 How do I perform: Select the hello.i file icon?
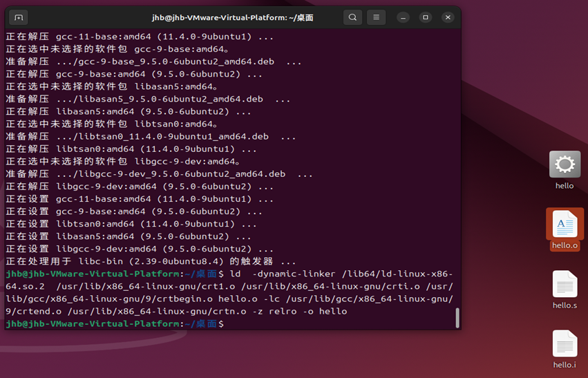tap(565, 349)
